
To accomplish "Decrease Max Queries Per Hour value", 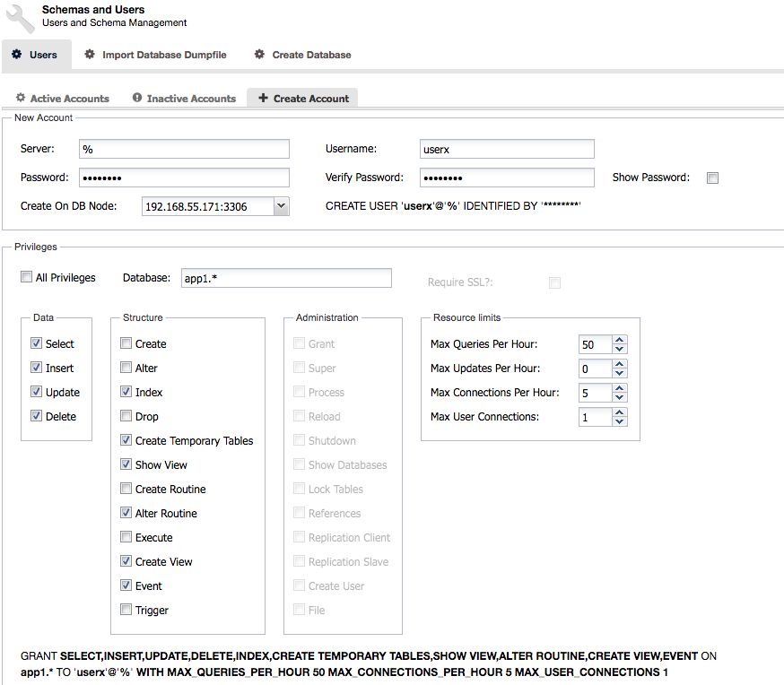I will point(620,349).
